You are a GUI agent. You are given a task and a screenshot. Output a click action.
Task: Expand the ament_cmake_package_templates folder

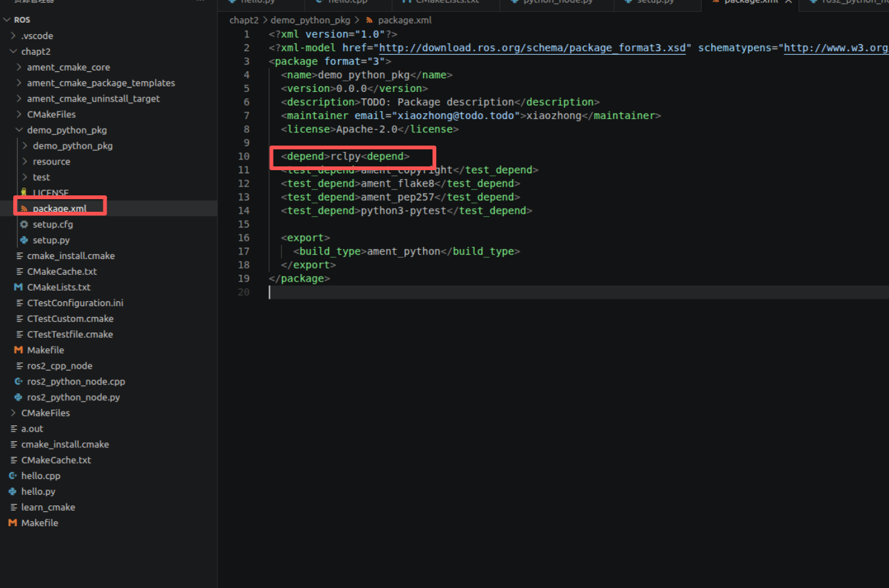[x=19, y=83]
